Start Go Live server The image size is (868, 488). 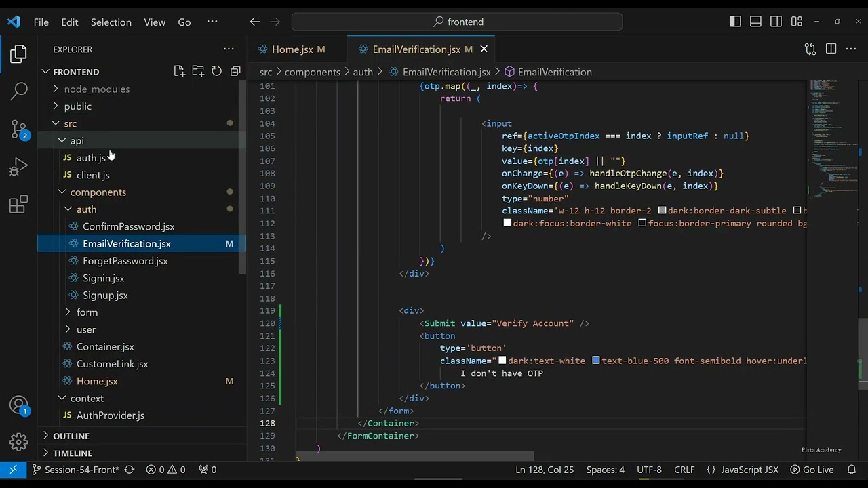pos(812,470)
